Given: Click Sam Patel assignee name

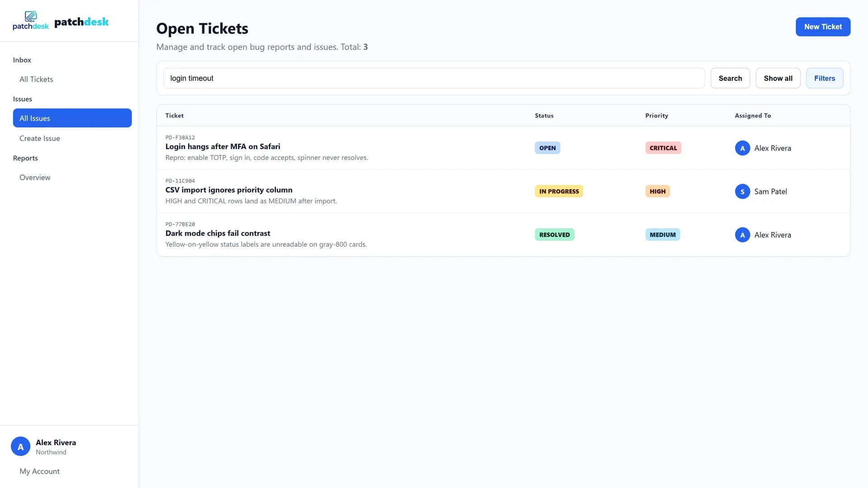Looking at the screenshot, I should point(770,192).
